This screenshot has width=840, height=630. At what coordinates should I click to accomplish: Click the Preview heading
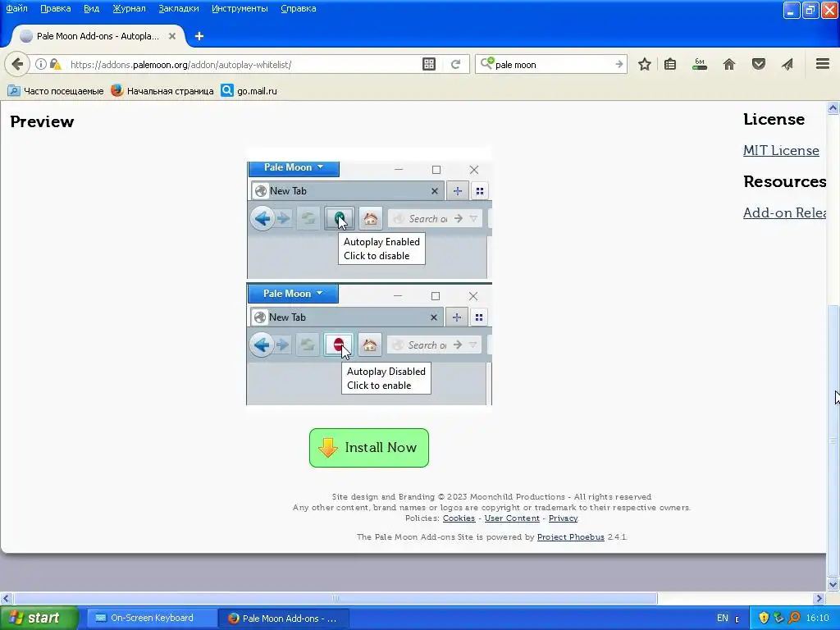tap(42, 121)
